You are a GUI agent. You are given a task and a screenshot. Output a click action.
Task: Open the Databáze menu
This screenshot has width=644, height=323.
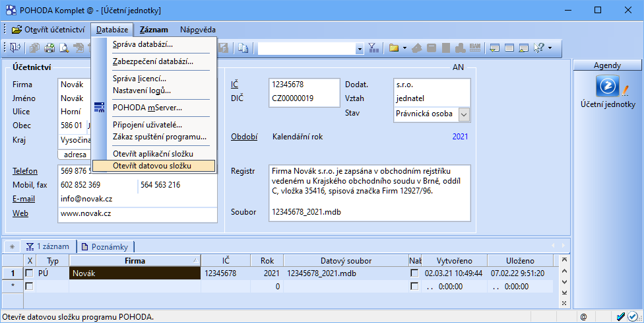point(112,30)
